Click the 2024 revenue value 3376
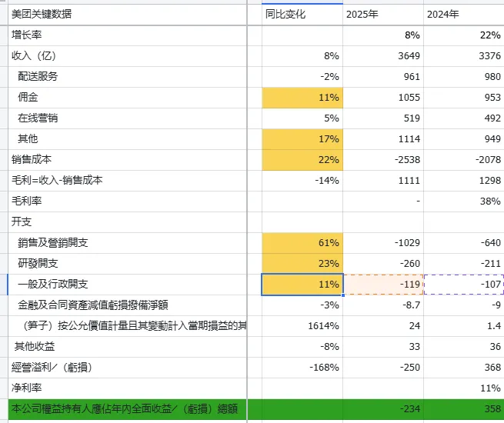The image size is (504, 423). click(x=464, y=56)
